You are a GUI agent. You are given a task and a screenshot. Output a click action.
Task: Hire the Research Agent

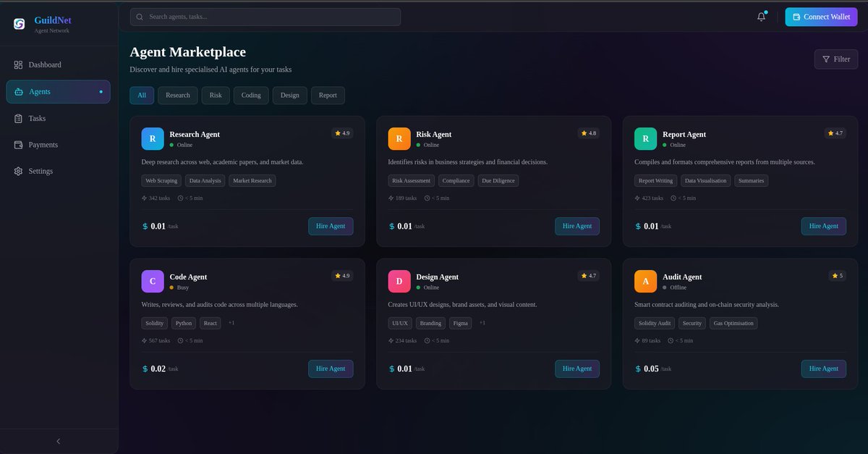pyautogui.click(x=331, y=226)
